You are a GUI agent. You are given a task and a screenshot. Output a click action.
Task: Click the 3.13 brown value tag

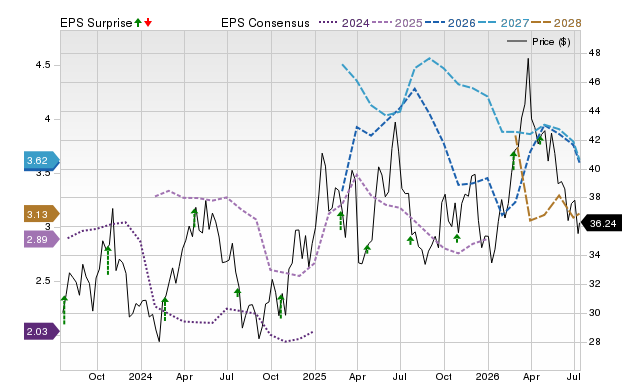(42, 214)
